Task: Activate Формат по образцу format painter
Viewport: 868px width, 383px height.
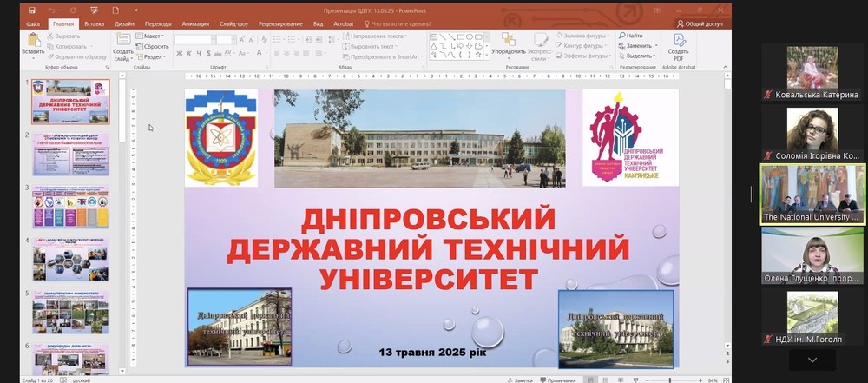Action: [x=76, y=56]
